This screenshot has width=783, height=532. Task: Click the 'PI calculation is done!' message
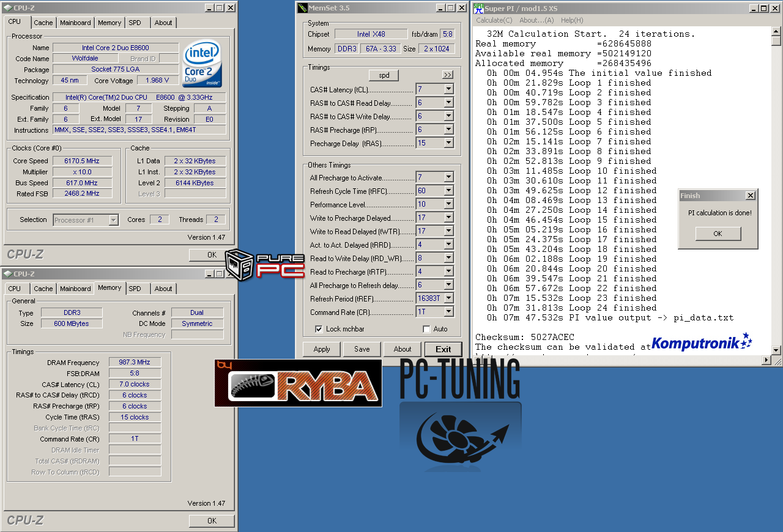pyautogui.click(x=720, y=213)
